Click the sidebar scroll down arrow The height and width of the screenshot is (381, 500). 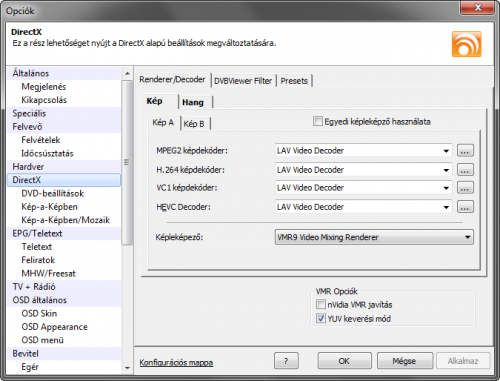click(127, 368)
